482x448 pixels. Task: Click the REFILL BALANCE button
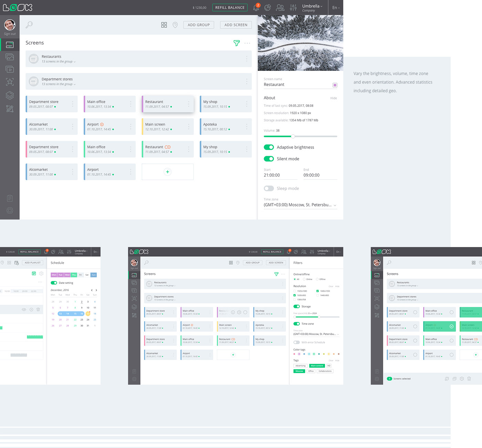[230, 8]
